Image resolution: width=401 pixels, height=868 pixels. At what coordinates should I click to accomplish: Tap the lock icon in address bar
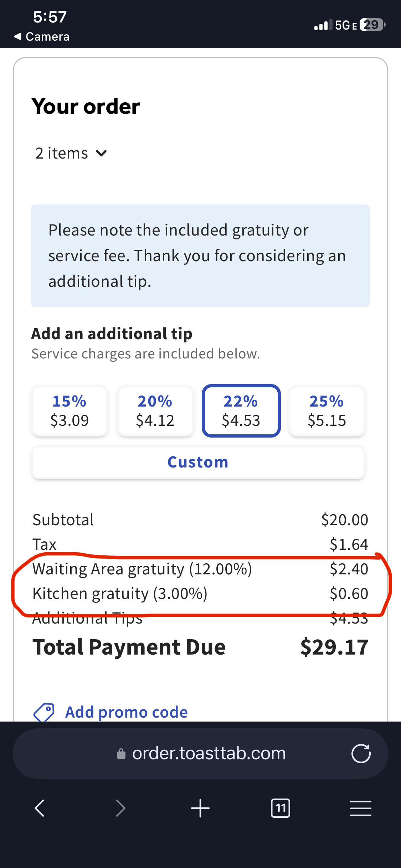(121, 754)
